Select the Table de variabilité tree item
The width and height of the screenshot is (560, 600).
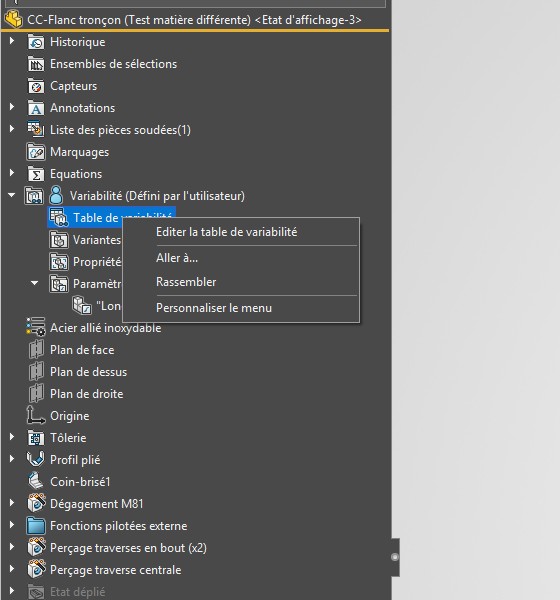click(111, 217)
